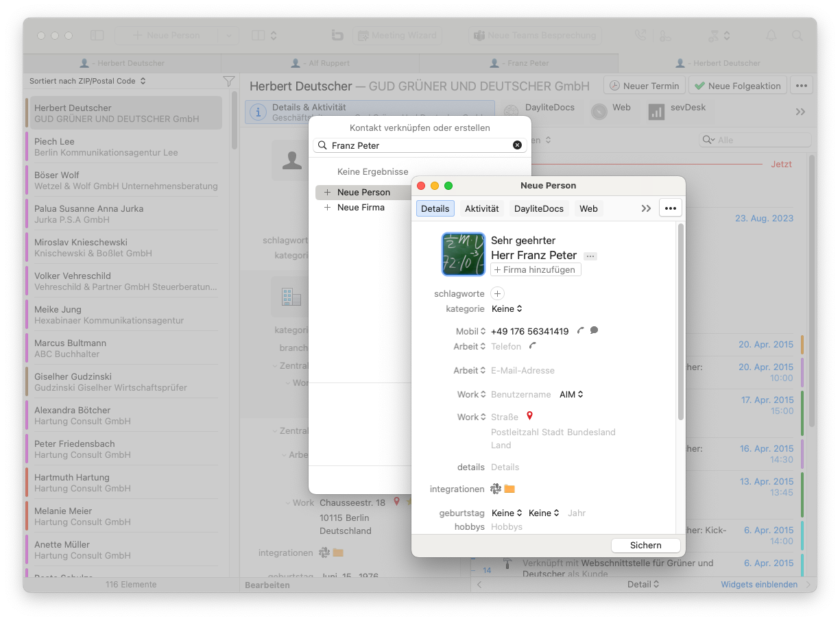Open the Meeting Wizard toolbar button
This screenshot has height=621, width=840.
click(397, 35)
